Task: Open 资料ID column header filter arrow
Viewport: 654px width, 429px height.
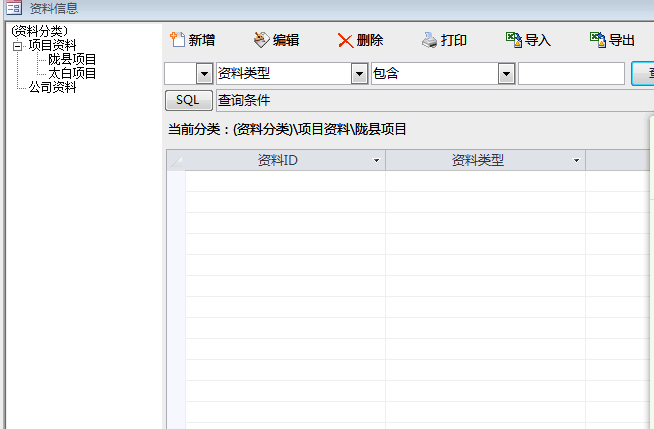Action: tap(376, 161)
